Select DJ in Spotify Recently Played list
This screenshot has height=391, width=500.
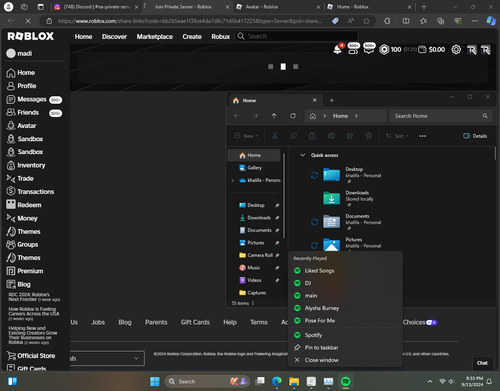click(345, 283)
